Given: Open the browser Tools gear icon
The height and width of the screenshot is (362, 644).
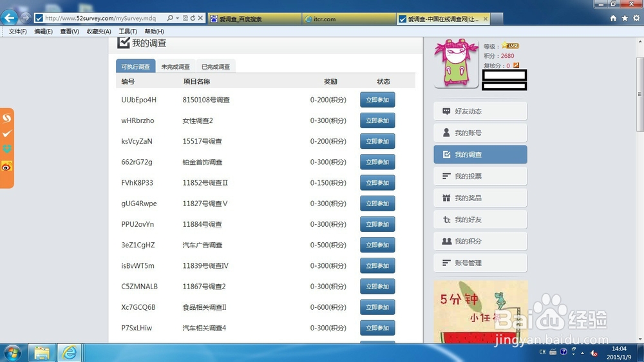Looking at the screenshot, I should [x=636, y=18].
